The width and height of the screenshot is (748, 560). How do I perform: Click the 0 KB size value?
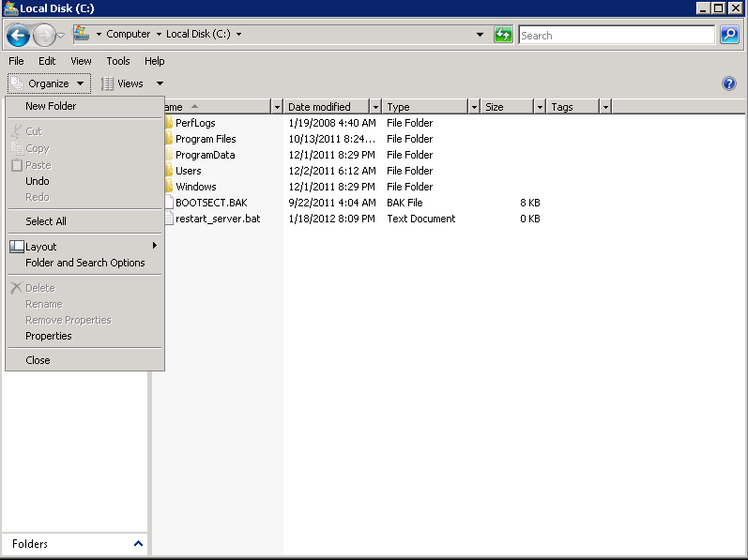[530, 219]
